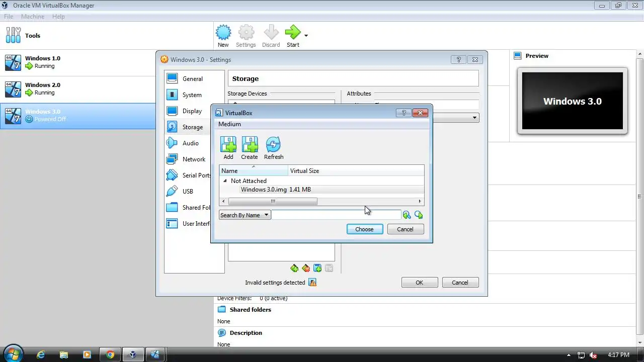Viewport: 644px width, 362px height.
Task: Click the VirtualBox taskbar icon
Action: pos(132,354)
